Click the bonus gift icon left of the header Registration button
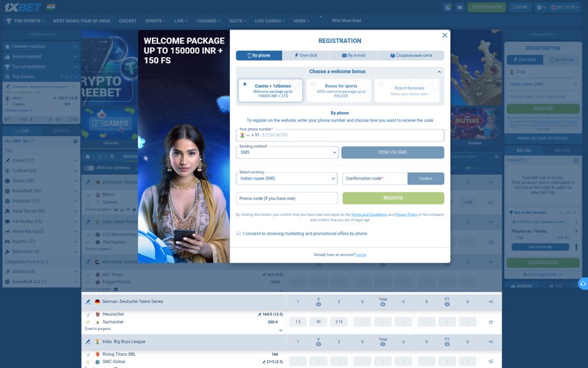 point(447,7)
